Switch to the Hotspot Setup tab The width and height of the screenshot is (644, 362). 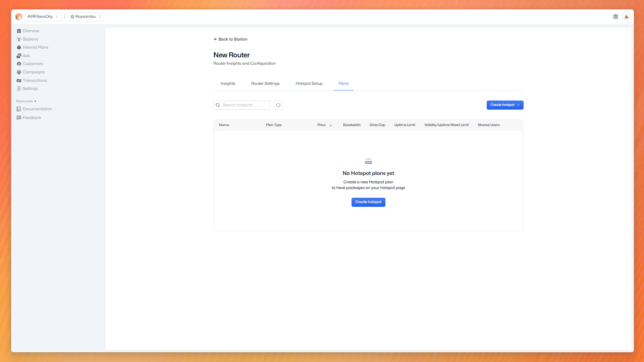pyautogui.click(x=309, y=83)
